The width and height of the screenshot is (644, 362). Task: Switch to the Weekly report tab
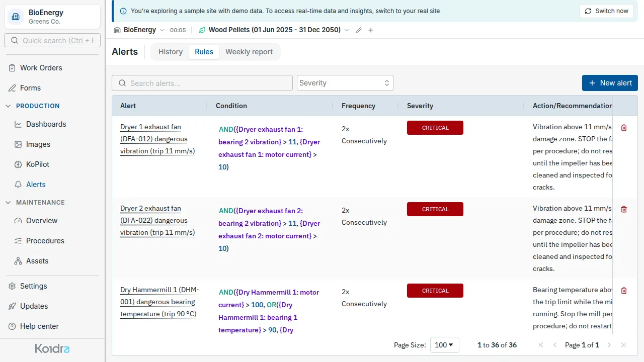pos(249,52)
